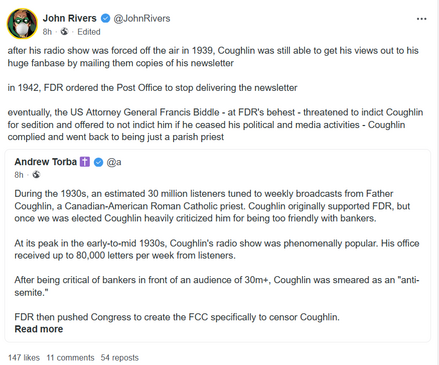View the 147 likes list
439x365 pixels.
(x=24, y=358)
